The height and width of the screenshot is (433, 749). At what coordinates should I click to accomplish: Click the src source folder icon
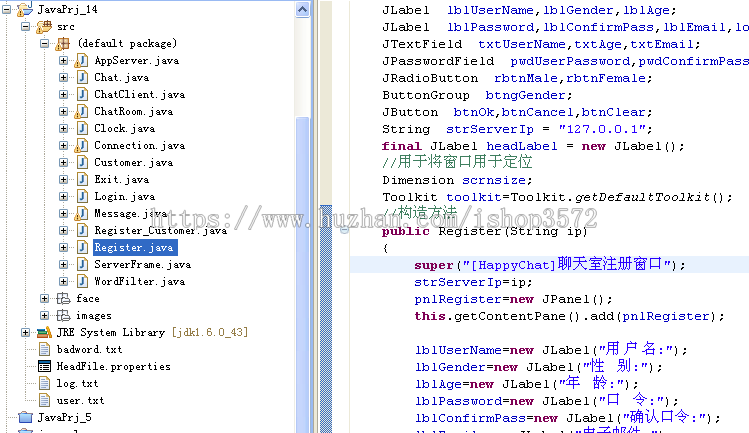point(44,26)
